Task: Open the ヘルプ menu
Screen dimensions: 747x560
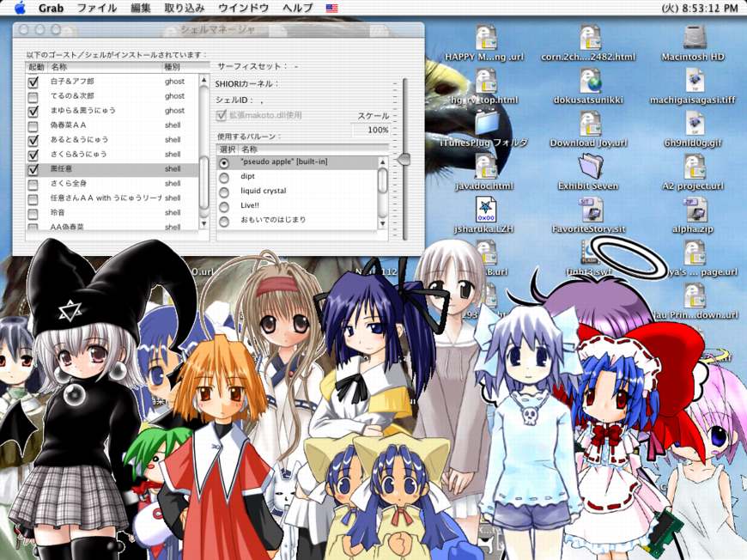Action: click(298, 8)
